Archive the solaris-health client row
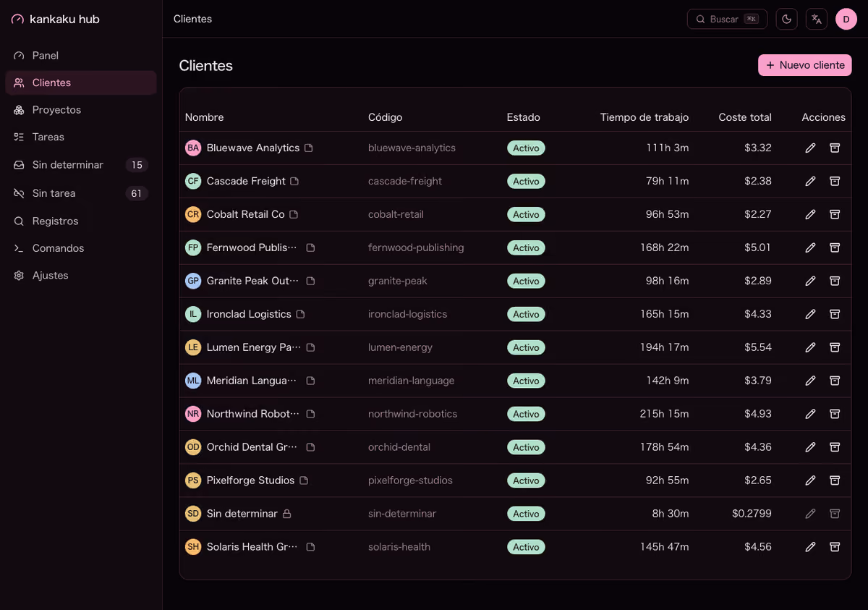The width and height of the screenshot is (868, 610). tap(835, 547)
